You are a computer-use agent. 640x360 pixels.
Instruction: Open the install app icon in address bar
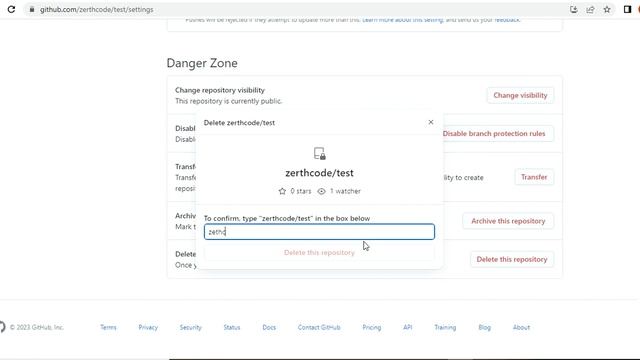(573, 9)
